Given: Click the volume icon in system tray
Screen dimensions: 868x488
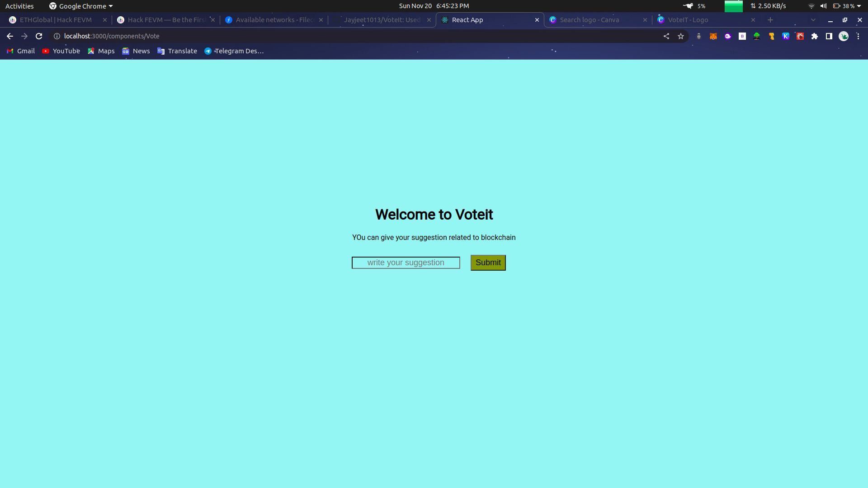Looking at the screenshot, I should coord(823,6).
